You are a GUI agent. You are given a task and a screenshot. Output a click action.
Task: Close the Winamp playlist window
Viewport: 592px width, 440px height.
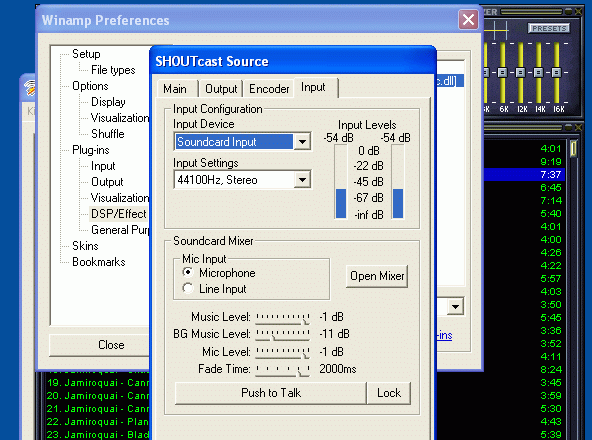(578, 128)
